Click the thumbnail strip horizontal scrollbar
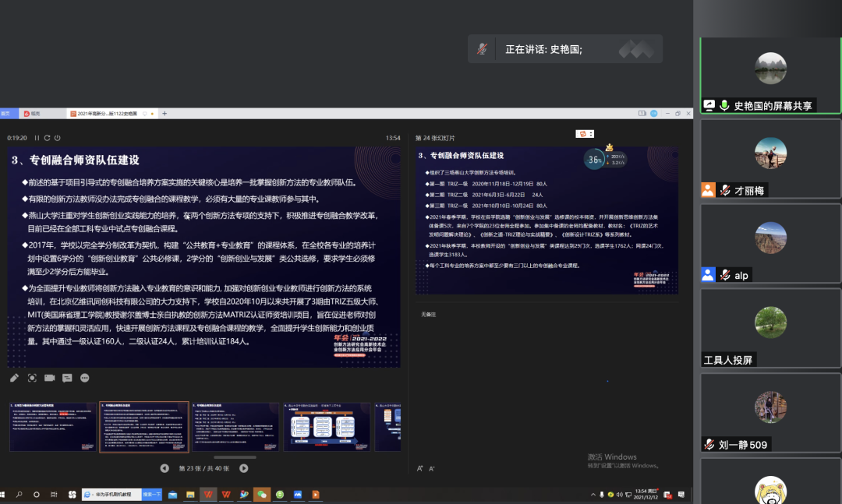 235,456
